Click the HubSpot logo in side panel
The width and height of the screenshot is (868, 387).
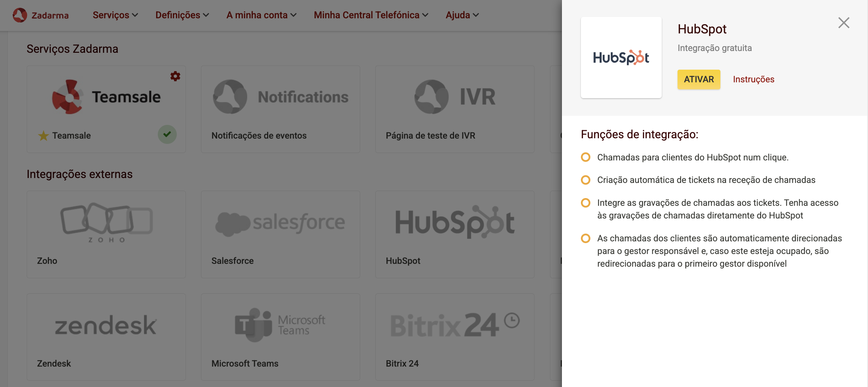click(621, 57)
